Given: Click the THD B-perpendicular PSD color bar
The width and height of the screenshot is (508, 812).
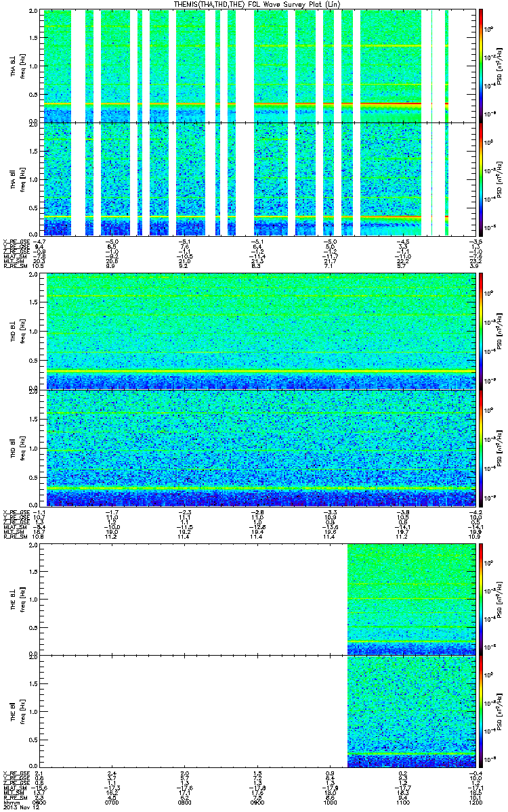Looking at the screenshot, I should pyautogui.click(x=480, y=331).
